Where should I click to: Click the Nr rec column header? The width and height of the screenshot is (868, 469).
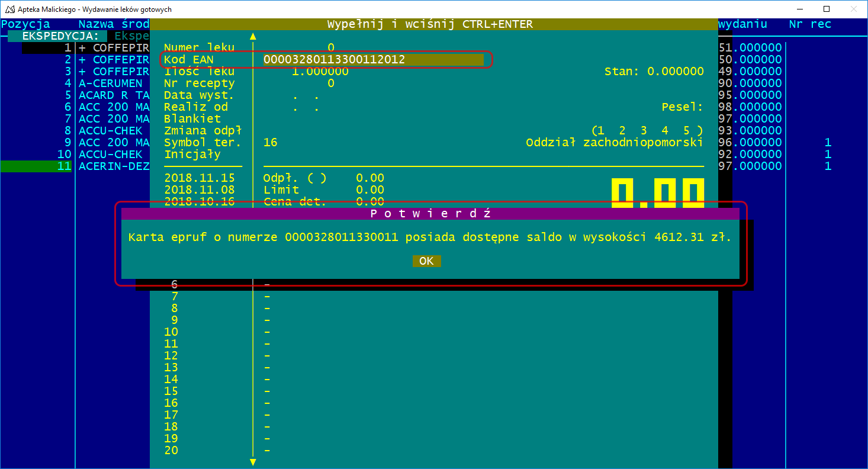(809, 24)
